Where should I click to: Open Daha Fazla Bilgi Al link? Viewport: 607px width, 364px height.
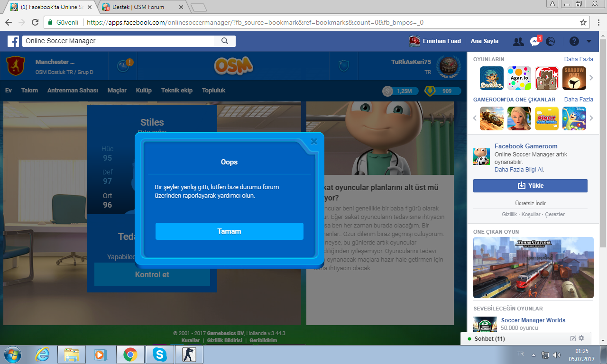519,170
